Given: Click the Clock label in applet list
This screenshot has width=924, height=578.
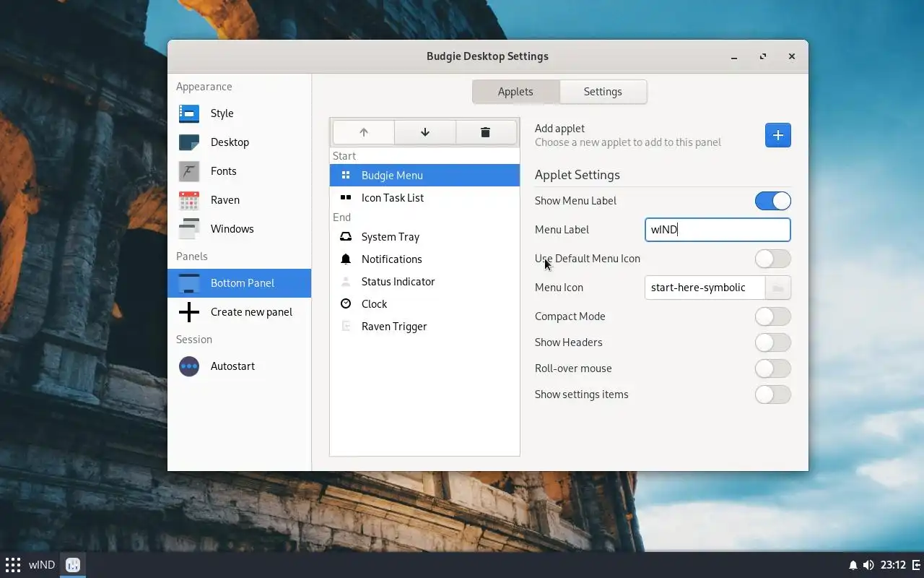Looking at the screenshot, I should coord(375,303).
